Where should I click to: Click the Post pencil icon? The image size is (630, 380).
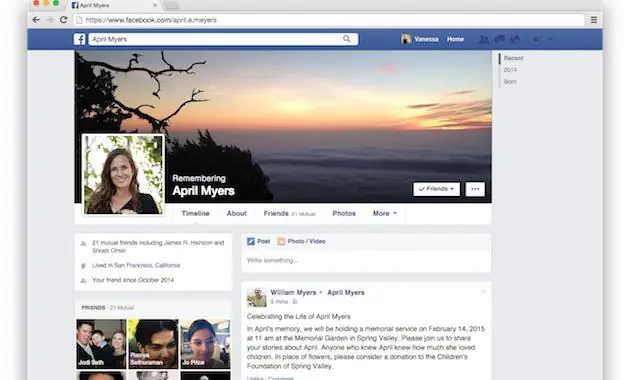coord(251,241)
